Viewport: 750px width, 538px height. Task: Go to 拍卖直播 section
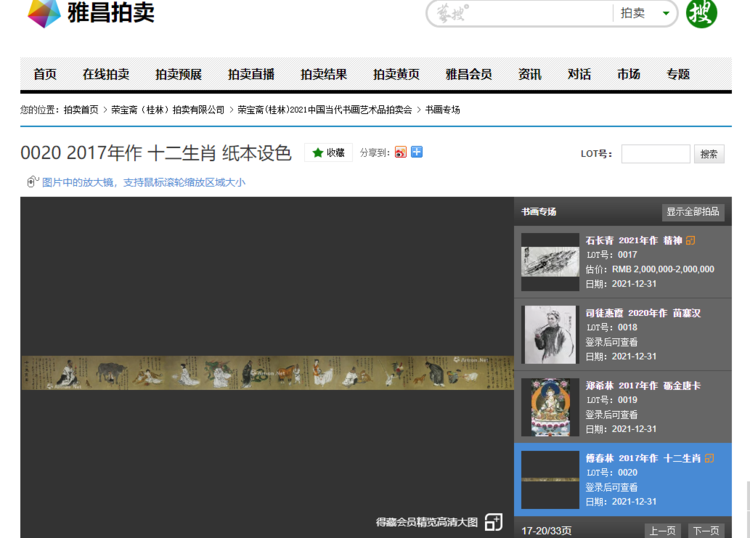click(251, 74)
